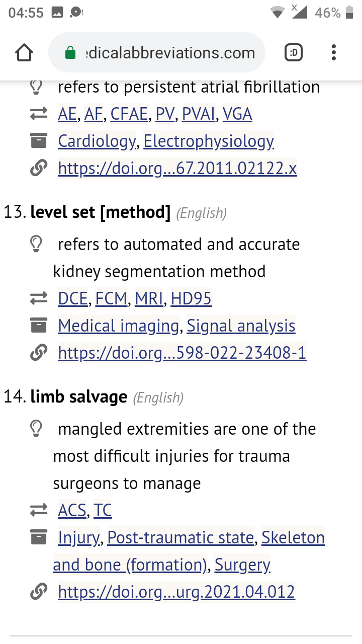
Task: Open the Post-traumatic state category link
Action: click(x=180, y=538)
